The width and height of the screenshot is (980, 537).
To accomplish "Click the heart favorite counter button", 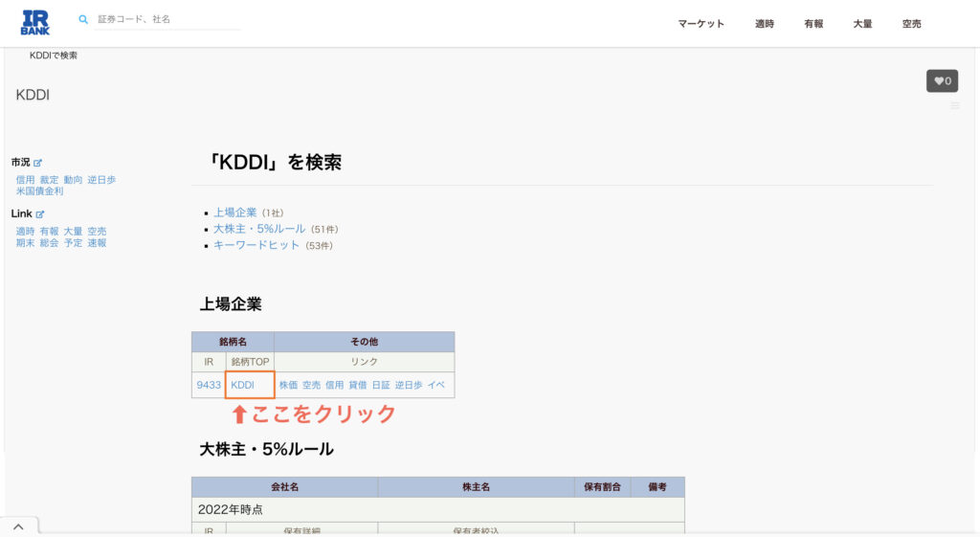I will click(942, 80).
